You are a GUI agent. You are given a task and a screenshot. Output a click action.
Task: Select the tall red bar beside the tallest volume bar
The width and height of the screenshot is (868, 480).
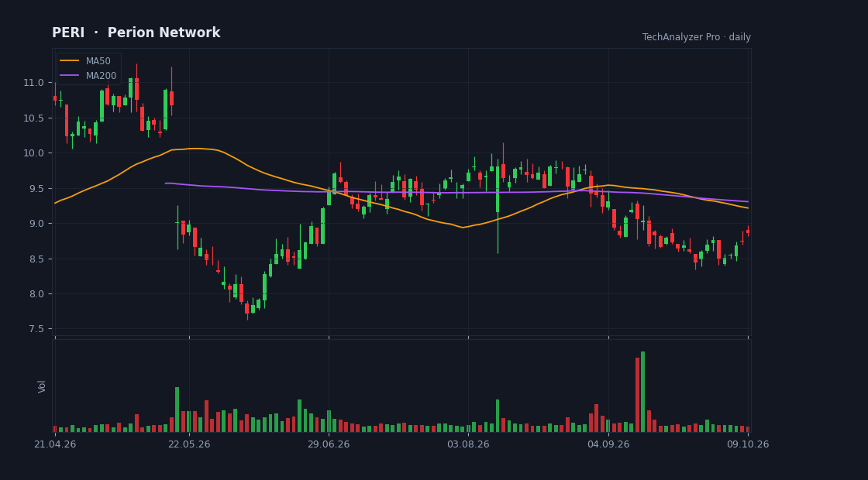[x=637, y=395]
